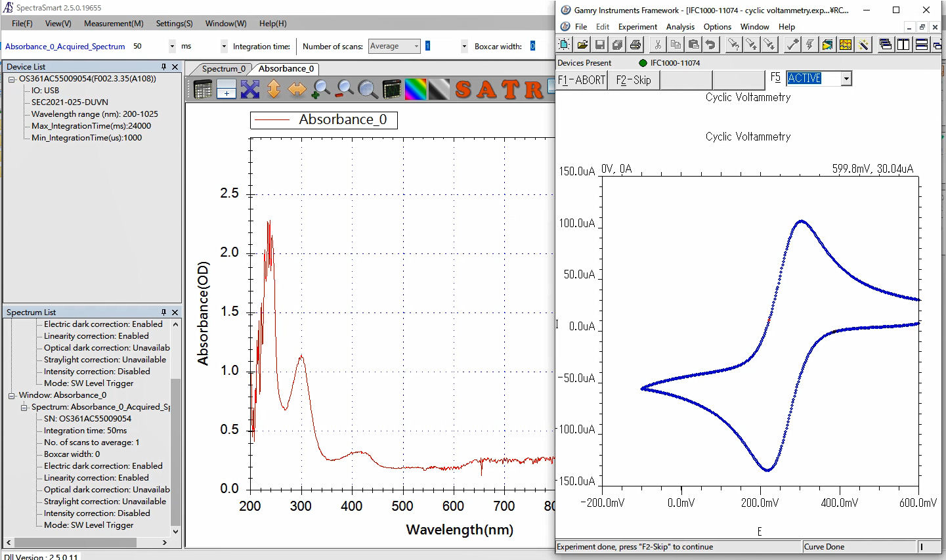This screenshot has width=946, height=560.
Task: Open the integration time unit ms dropdown
Action: click(x=224, y=46)
